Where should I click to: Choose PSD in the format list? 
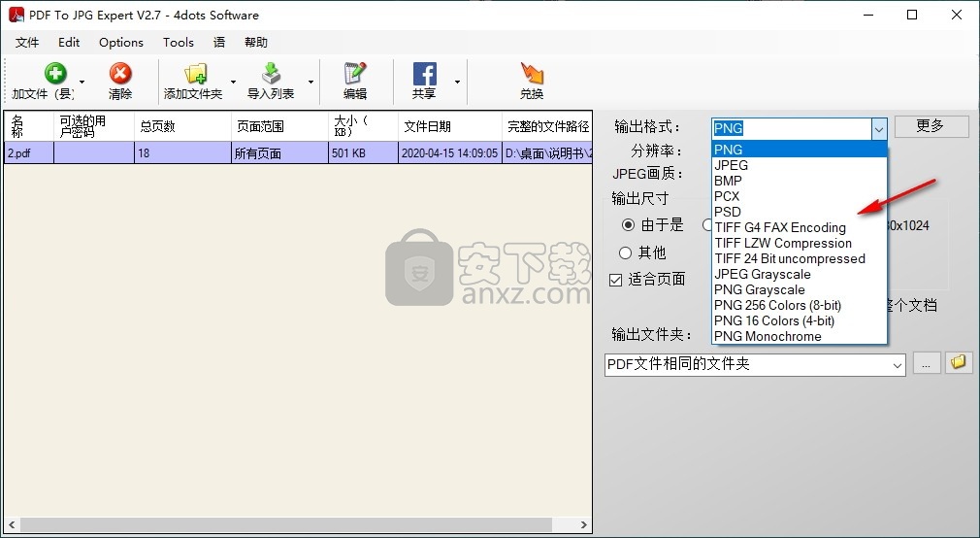click(x=800, y=212)
